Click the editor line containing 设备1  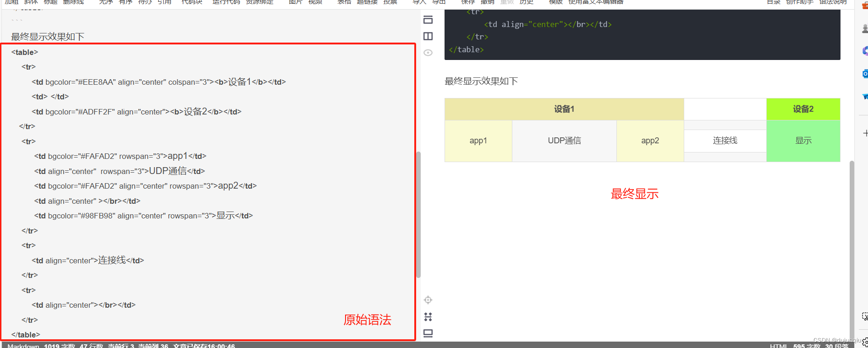[159, 82]
